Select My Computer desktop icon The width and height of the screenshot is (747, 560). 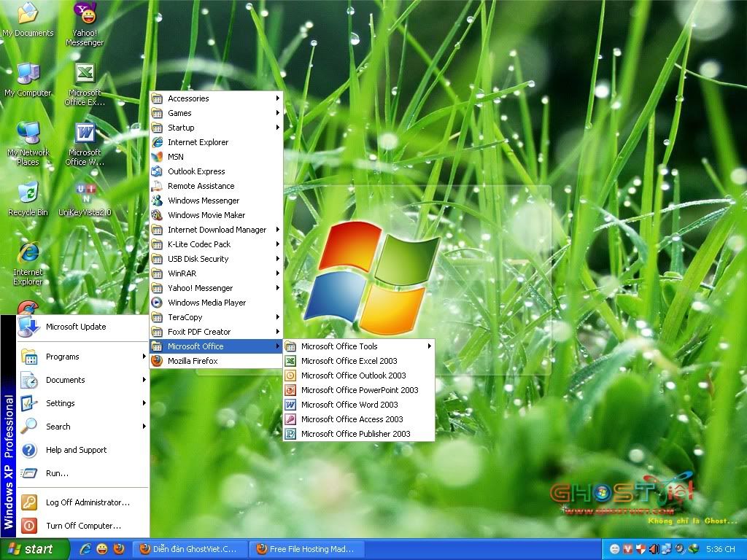(x=28, y=79)
